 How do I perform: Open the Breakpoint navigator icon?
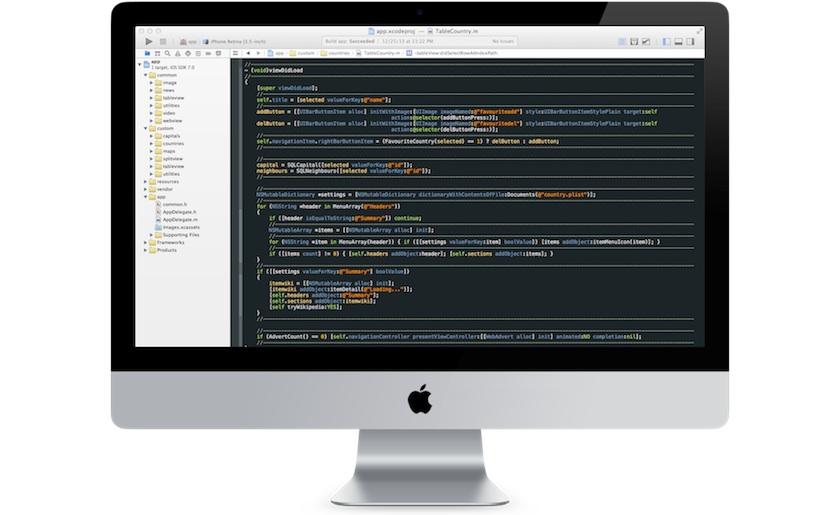206,53
